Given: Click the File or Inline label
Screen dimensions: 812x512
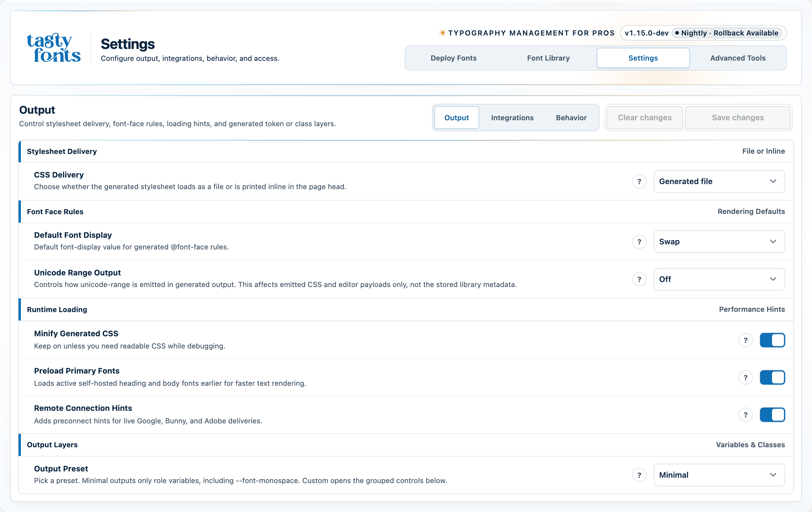Looking at the screenshot, I should [763, 151].
